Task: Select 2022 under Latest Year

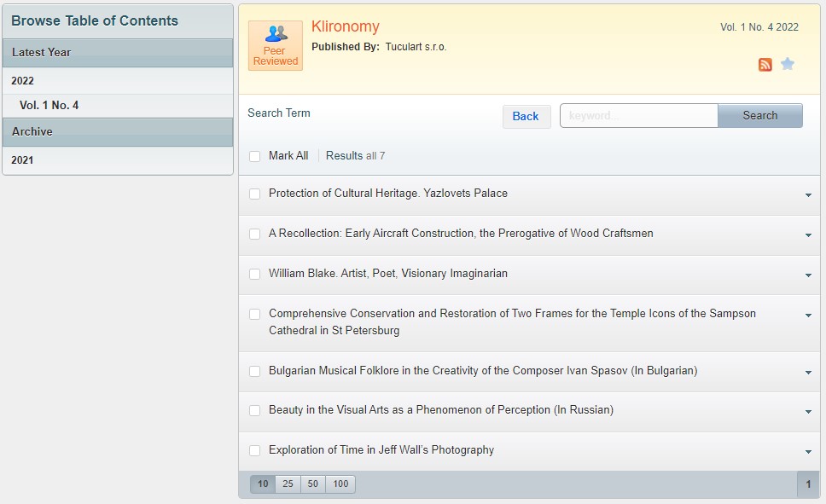Action: tap(22, 81)
